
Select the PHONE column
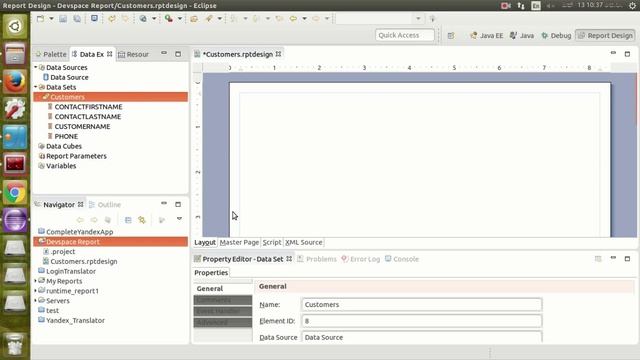(x=62, y=136)
